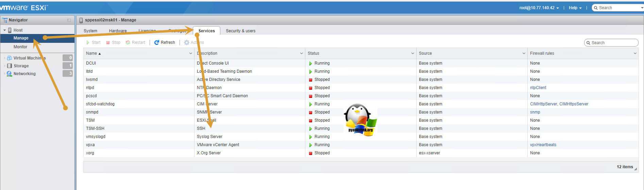The image size is (644, 190).
Task: Click the running status icon for DCUI
Action: 310,63
